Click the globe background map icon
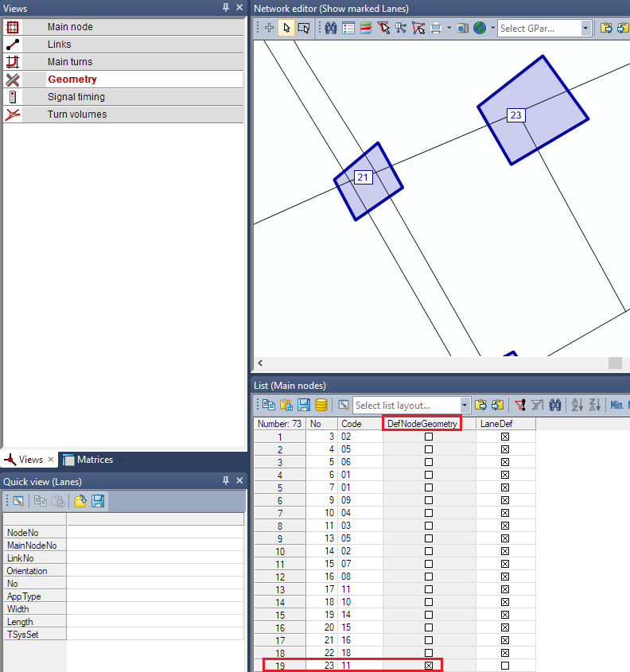This screenshot has width=630, height=672. tap(480, 28)
